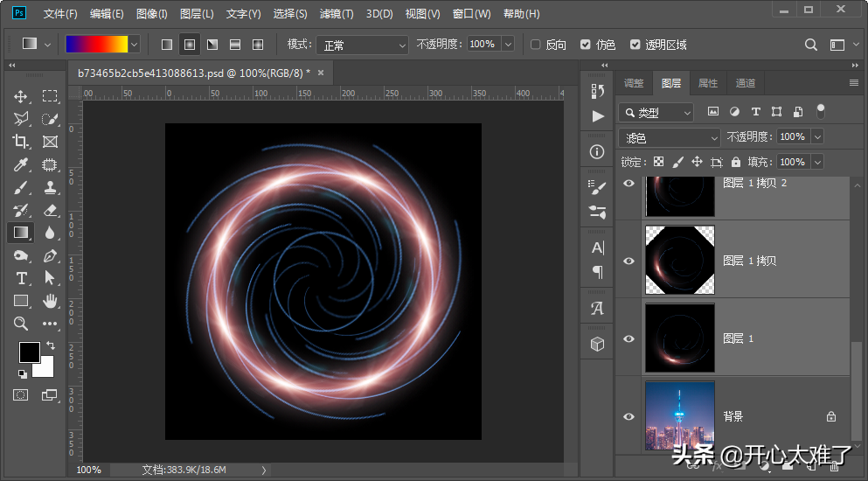The width and height of the screenshot is (868, 481).
Task: Open the 类型 layer filter dropdown
Action: point(656,113)
